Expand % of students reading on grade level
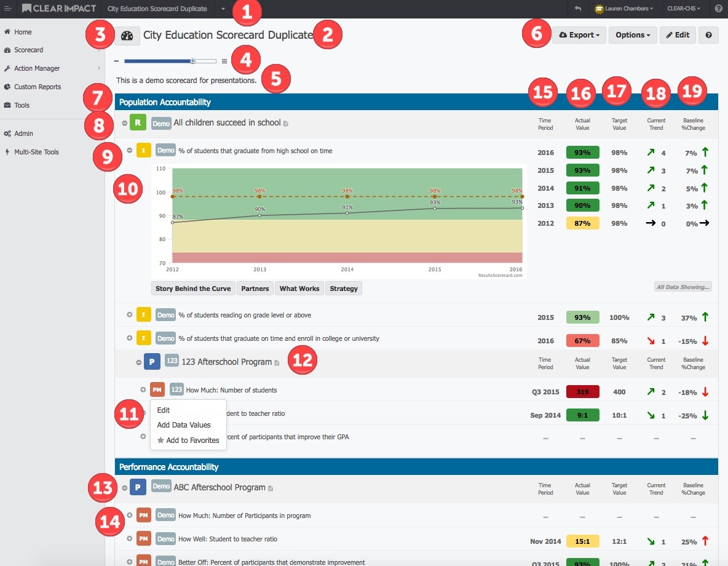The image size is (728, 566). [x=129, y=315]
